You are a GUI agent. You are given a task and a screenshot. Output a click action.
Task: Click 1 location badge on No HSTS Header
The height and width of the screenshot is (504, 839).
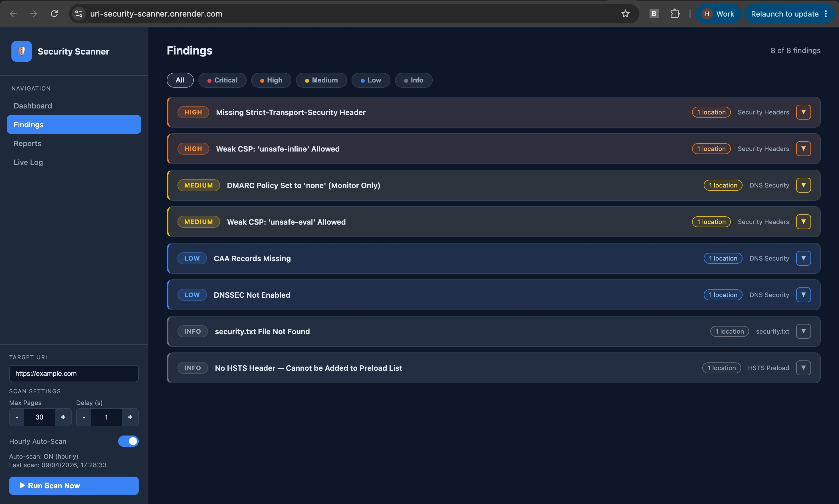point(721,368)
